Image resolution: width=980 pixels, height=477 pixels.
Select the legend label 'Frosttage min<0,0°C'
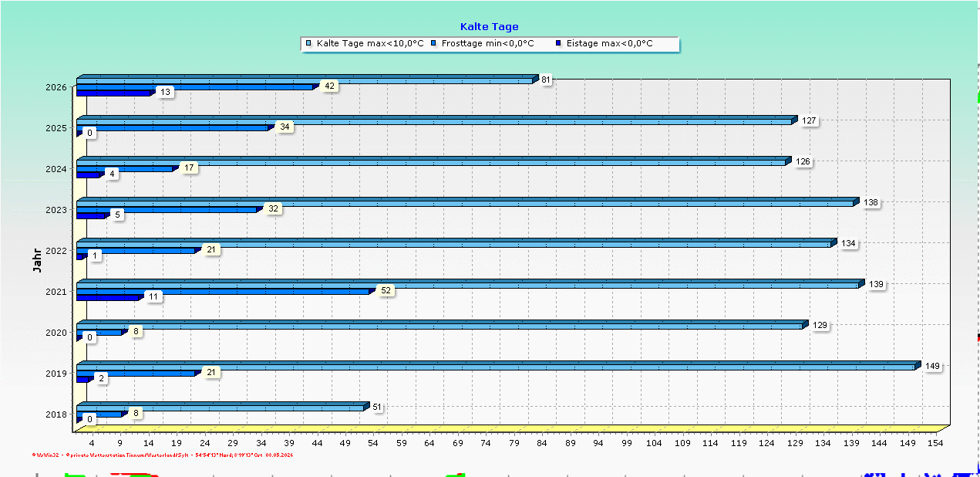click(487, 44)
